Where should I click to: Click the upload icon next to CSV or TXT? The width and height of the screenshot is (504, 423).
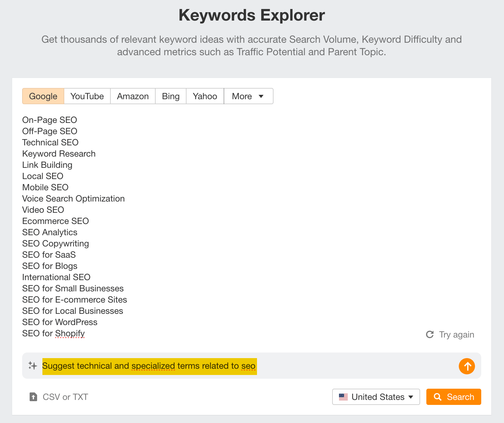[33, 397]
